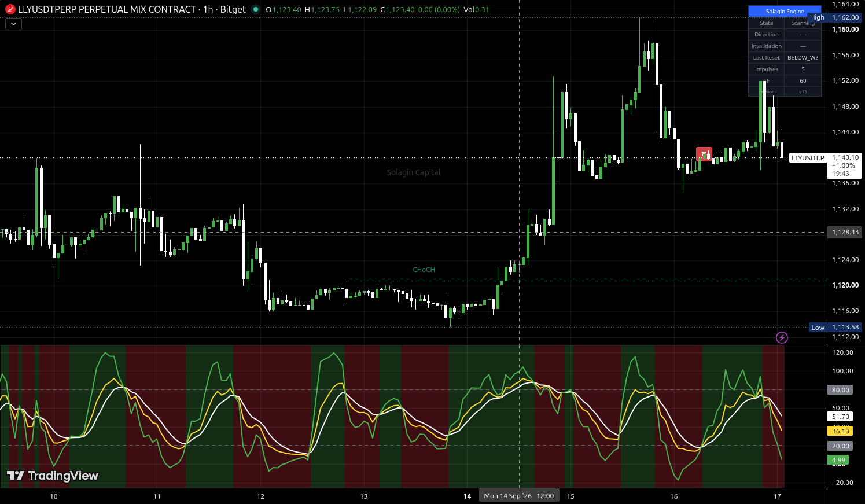Click the 'BELOW_W2' last reset value

point(803,58)
